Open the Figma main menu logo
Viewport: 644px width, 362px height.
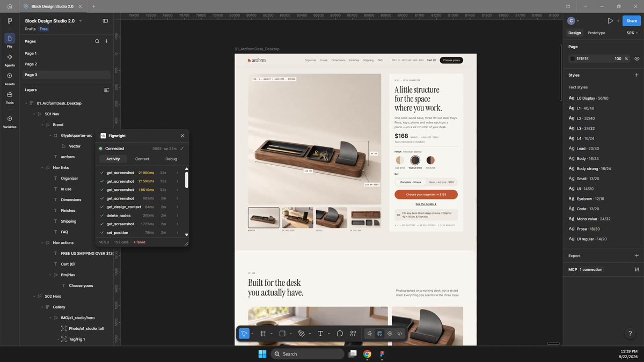coord(10,21)
